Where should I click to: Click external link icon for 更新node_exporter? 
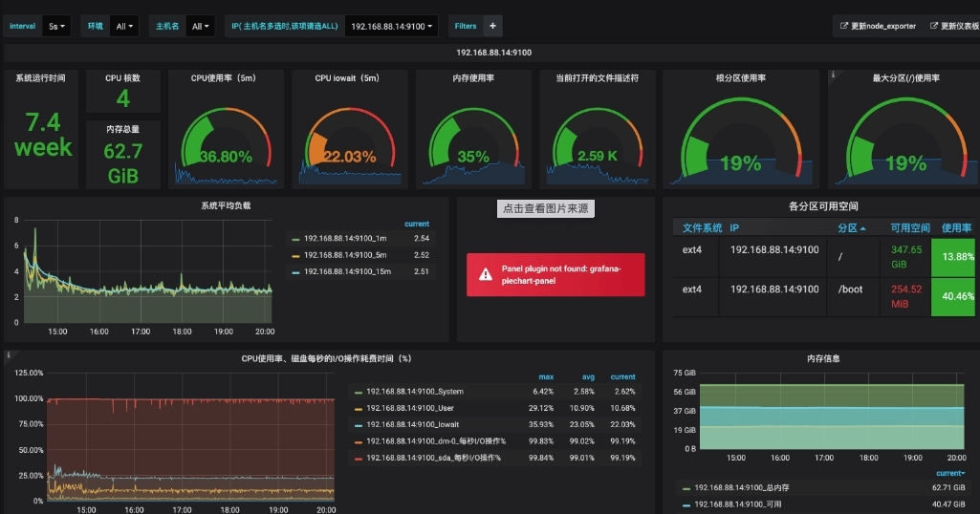[843, 27]
